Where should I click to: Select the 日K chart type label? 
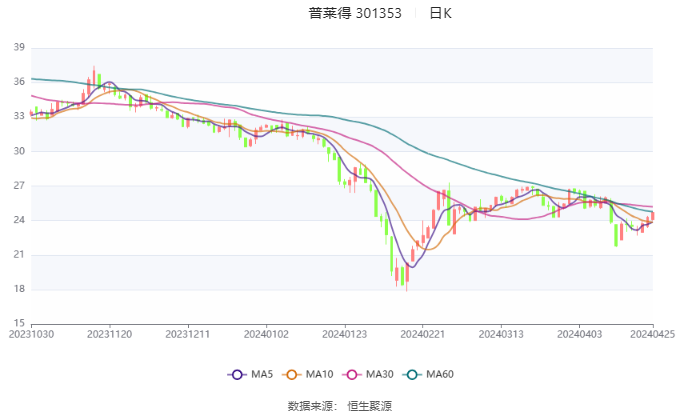coord(440,13)
